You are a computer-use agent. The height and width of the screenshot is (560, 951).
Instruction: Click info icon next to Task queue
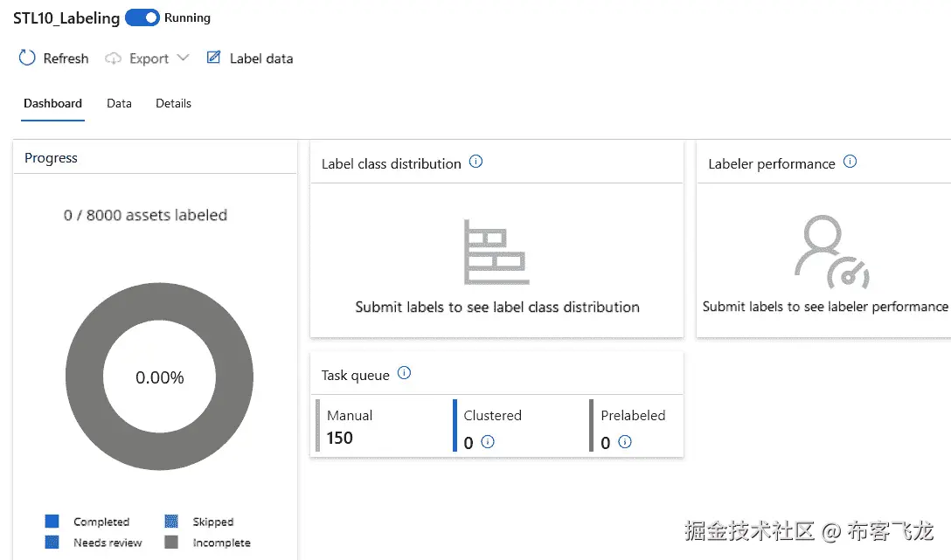[404, 373]
